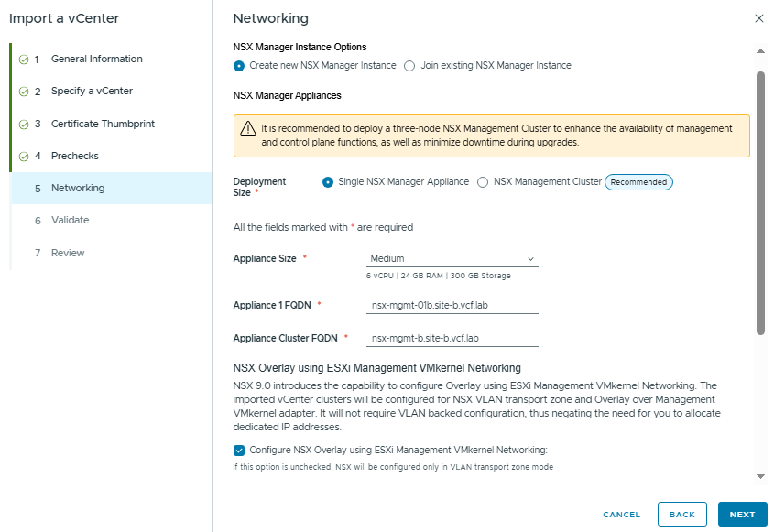Click the Certificate Thumbprint checkmark icon
The image size is (774, 532).
tap(23, 125)
